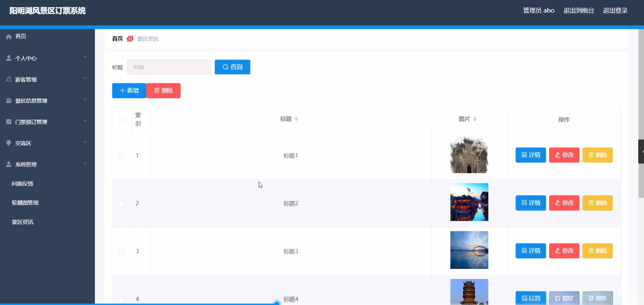Focus the 标题 search input field
The height and width of the screenshot is (305, 644).
pos(169,67)
